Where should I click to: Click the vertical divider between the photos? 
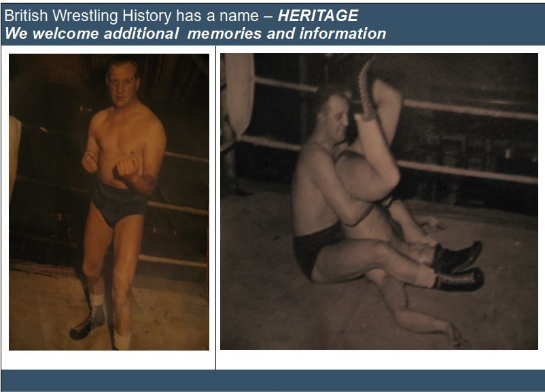click(215, 207)
